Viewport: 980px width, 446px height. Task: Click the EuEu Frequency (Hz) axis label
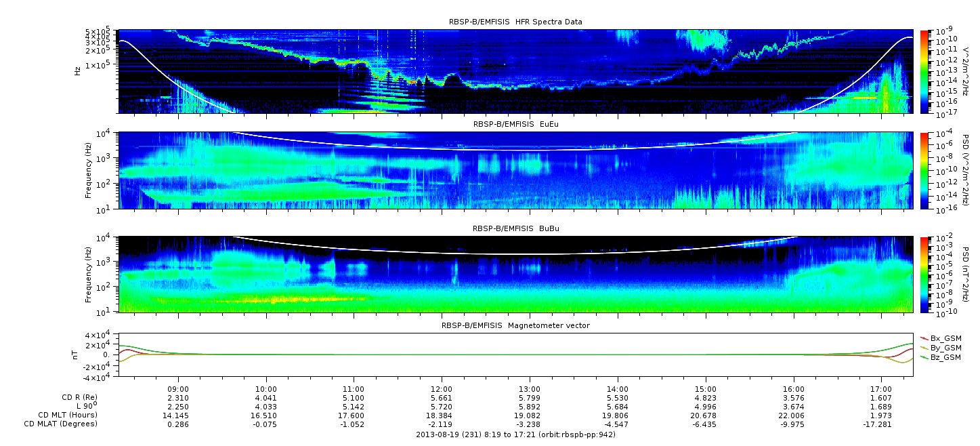pos(89,171)
